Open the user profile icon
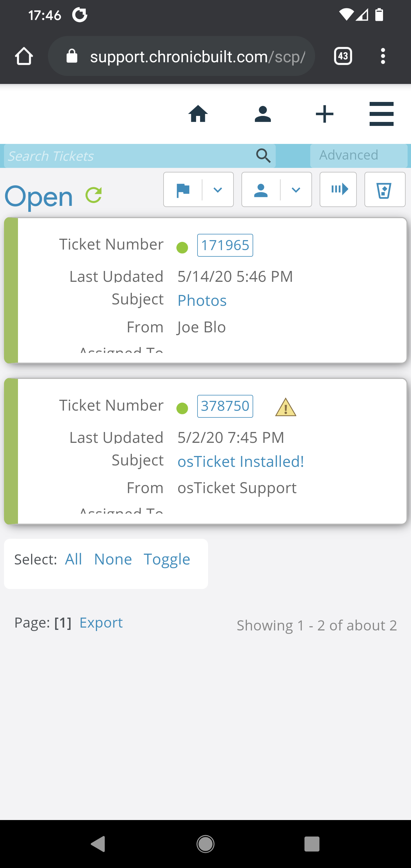The width and height of the screenshot is (411, 868). point(263,114)
